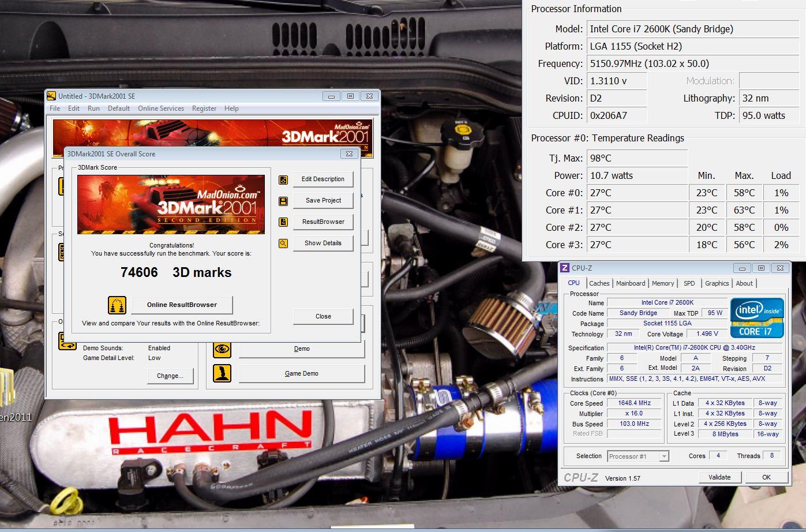Image resolution: width=806 pixels, height=532 pixels.
Task: Click the Change... options button
Action: tap(170, 376)
